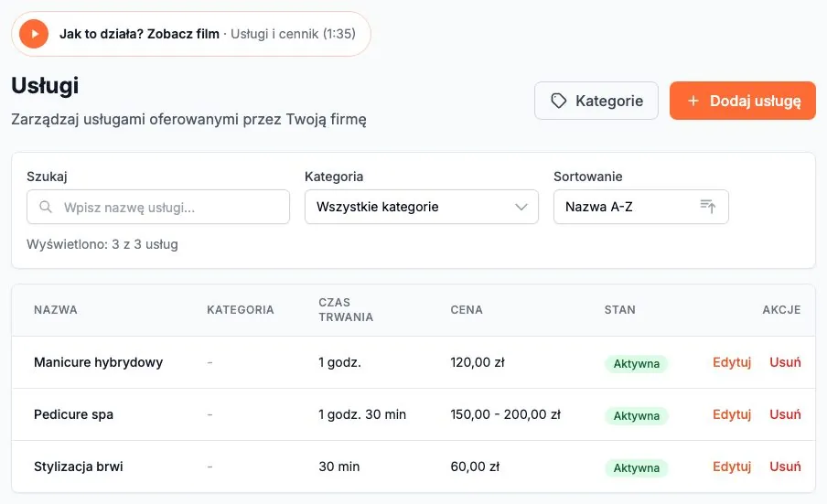Delete the Manicure hybrydowy service

point(785,362)
